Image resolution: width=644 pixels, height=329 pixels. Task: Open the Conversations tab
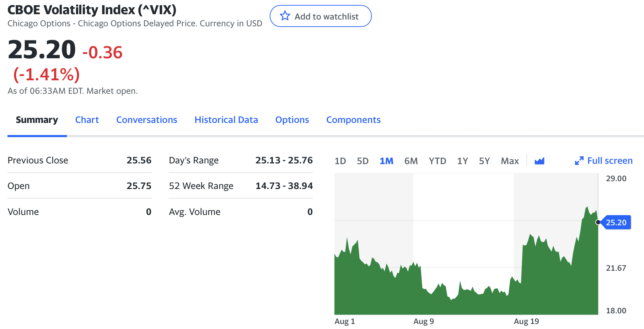[147, 120]
